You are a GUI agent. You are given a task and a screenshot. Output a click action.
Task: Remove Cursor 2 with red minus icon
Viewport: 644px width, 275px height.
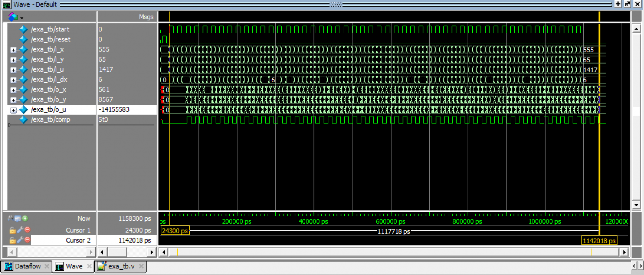[x=28, y=240]
